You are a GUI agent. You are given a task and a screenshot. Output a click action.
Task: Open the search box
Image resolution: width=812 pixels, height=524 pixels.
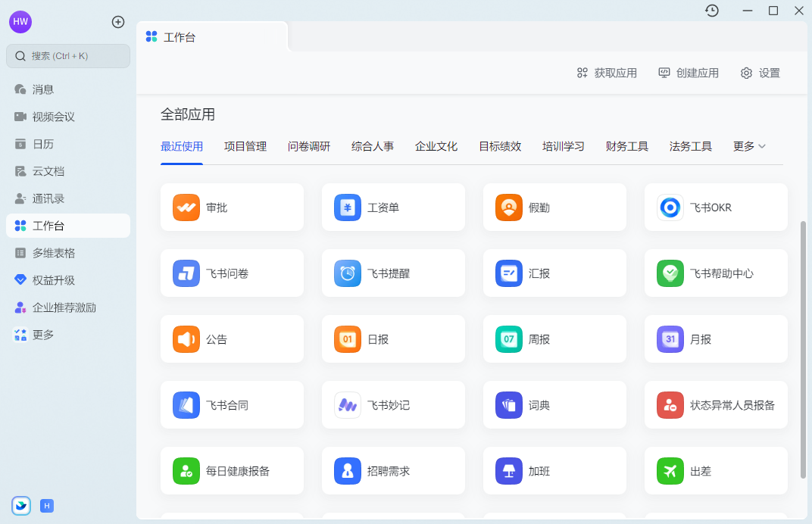point(67,55)
